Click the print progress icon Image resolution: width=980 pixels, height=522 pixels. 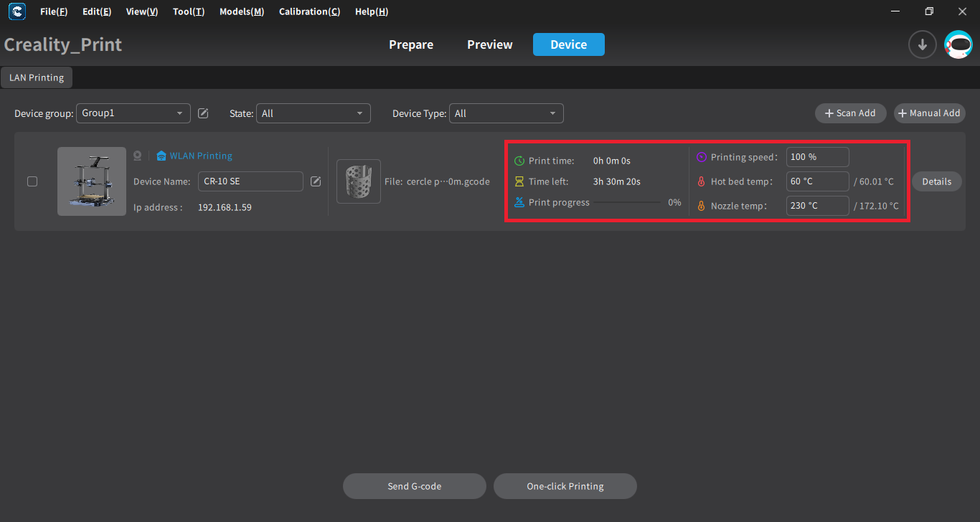pyautogui.click(x=519, y=202)
